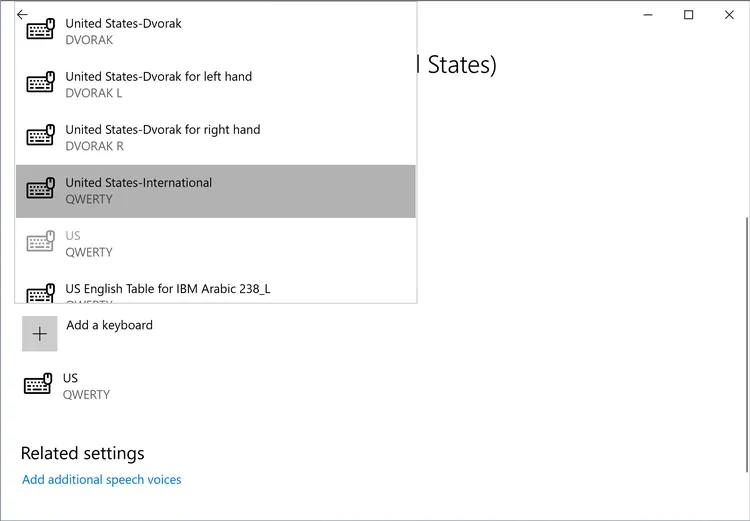Maximize the Settings window
Viewport: 750px width, 521px height.
pyautogui.click(x=688, y=15)
